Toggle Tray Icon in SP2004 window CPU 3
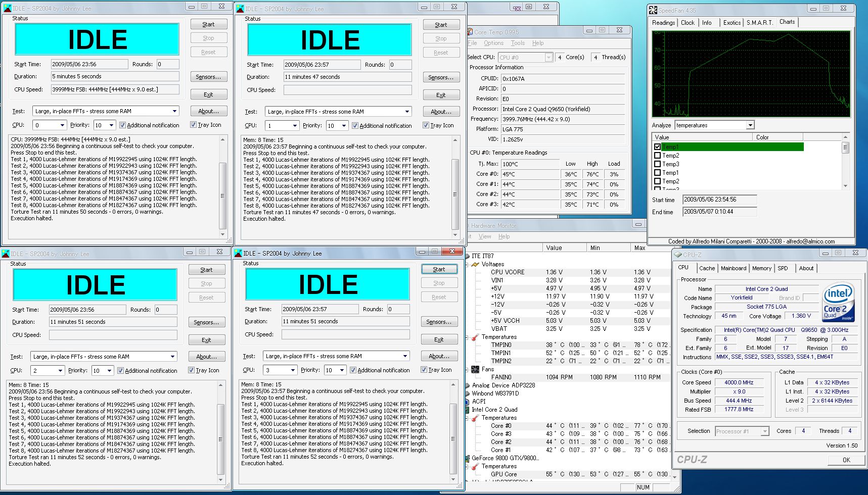 (x=424, y=370)
